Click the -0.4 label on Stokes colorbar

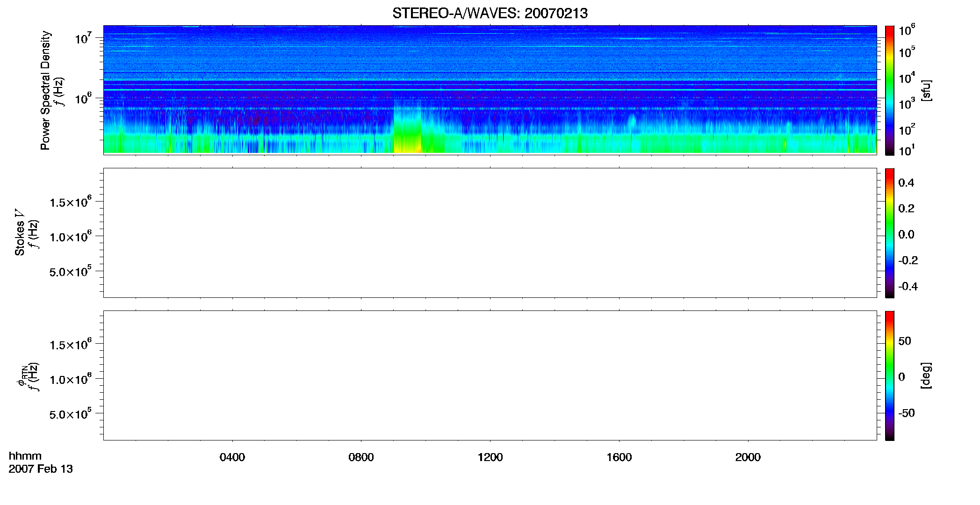[908, 287]
